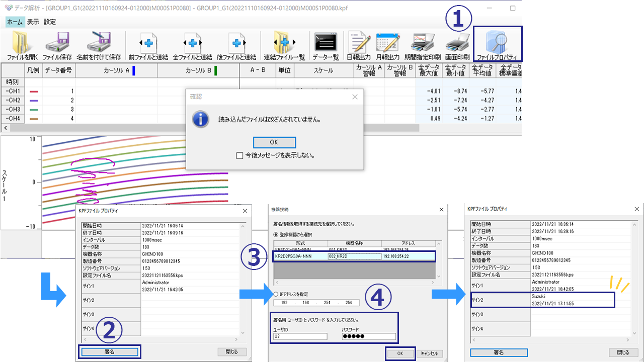Click 閉じる in the properties dialog showing Suzuki
This screenshot has height=362, width=644.
623,352
